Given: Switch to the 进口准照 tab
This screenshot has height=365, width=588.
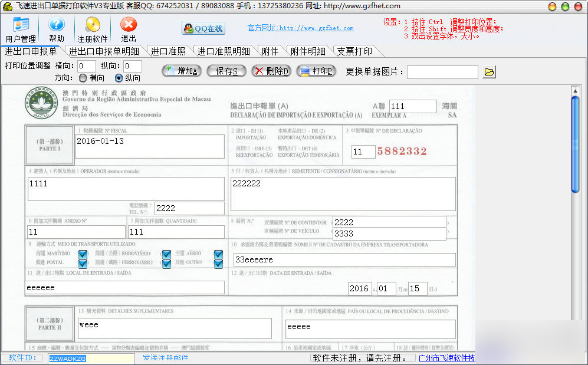Looking at the screenshot, I should (x=167, y=51).
